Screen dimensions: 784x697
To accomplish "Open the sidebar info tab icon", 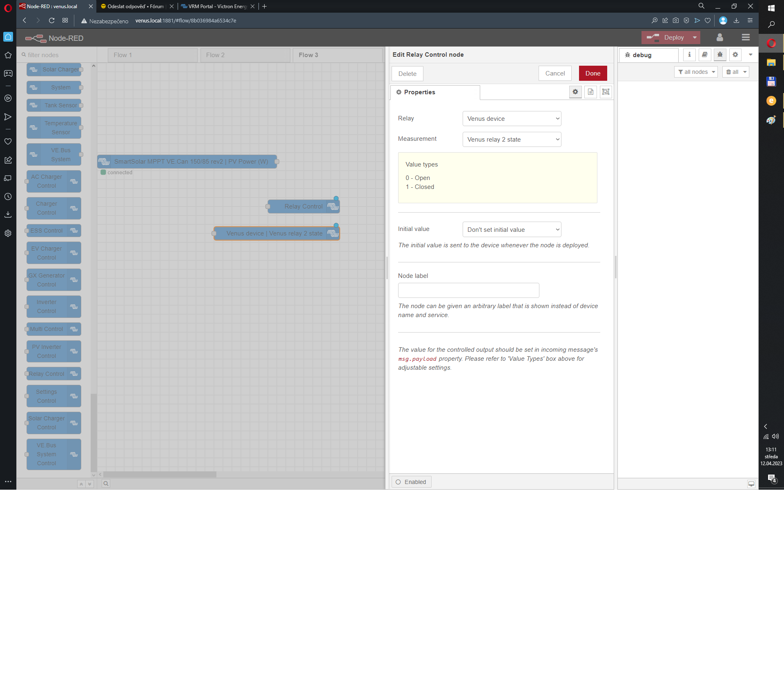I will pyautogui.click(x=689, y=55).
